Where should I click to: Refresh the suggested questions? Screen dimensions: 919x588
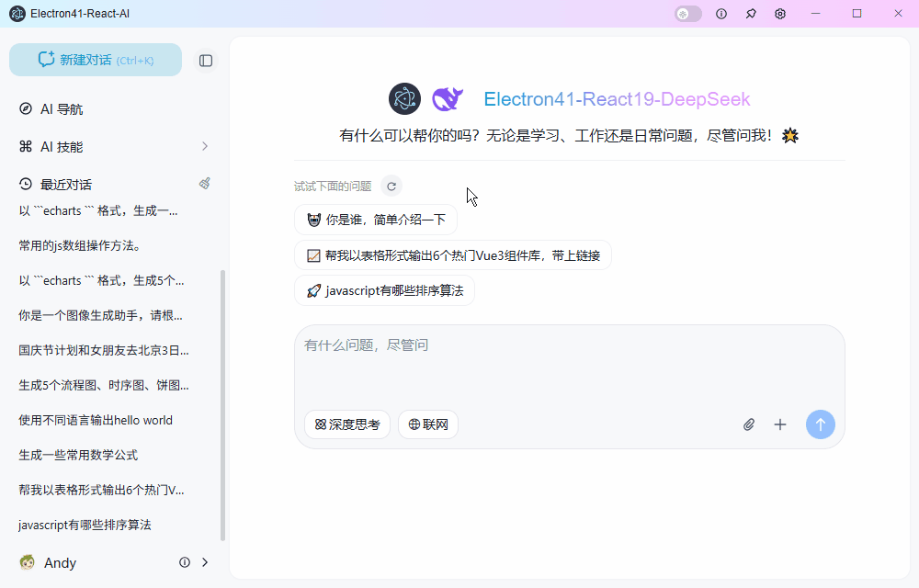coord(391,187)
